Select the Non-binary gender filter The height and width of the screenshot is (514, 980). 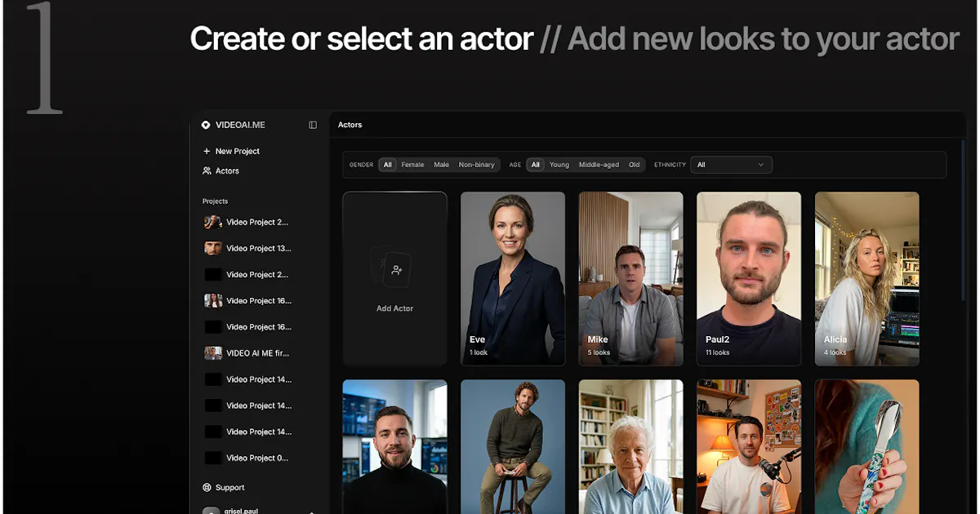pyautogui.click(x=477, y=165)
